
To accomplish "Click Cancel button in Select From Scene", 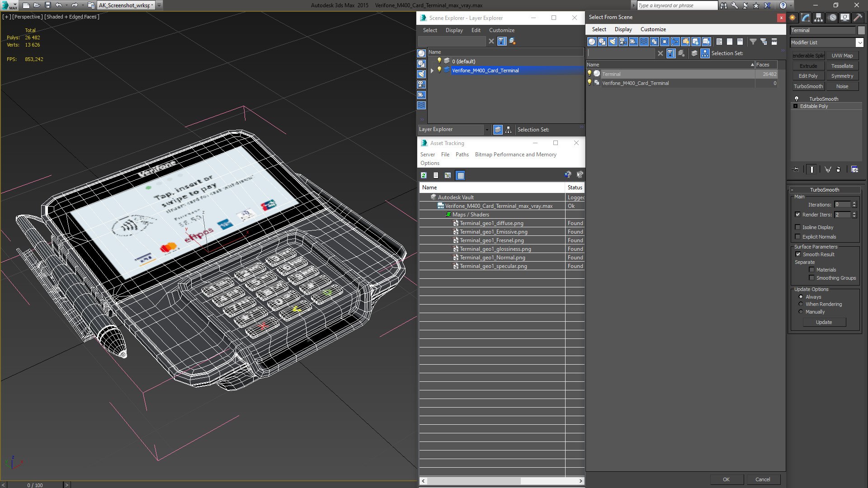I will pyautogui.click(x=763, y=479).
